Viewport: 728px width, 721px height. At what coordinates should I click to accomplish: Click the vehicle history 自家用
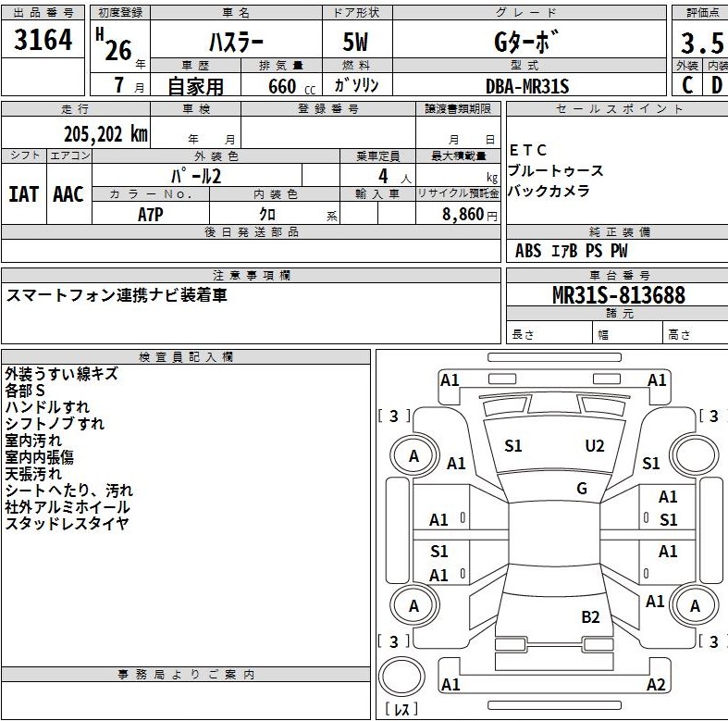tap(195, 86)
